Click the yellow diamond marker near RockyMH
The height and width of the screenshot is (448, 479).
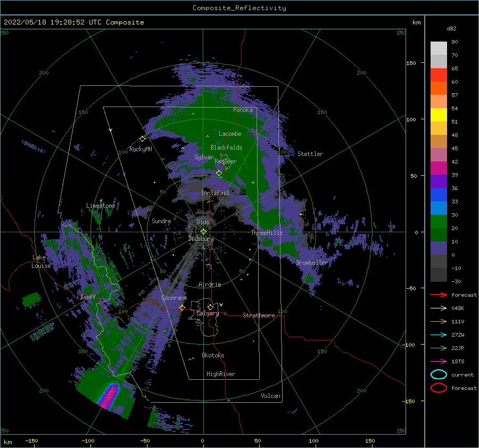point(142,139)
